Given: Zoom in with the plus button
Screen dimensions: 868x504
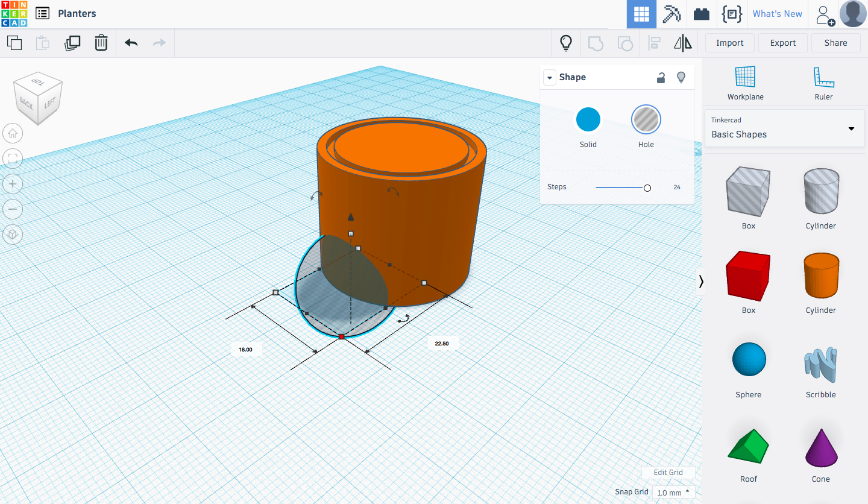Looking at the screenshot, I should (13, 184).
